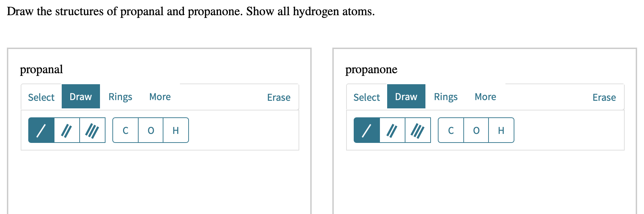Select the double bond tool in propanal editor

67,130
